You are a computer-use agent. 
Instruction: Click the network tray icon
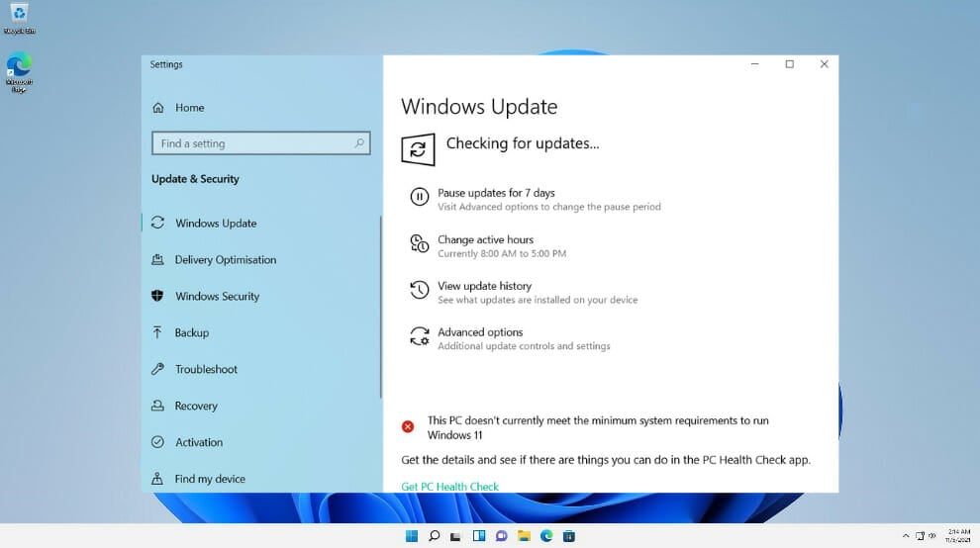point(920,536)
